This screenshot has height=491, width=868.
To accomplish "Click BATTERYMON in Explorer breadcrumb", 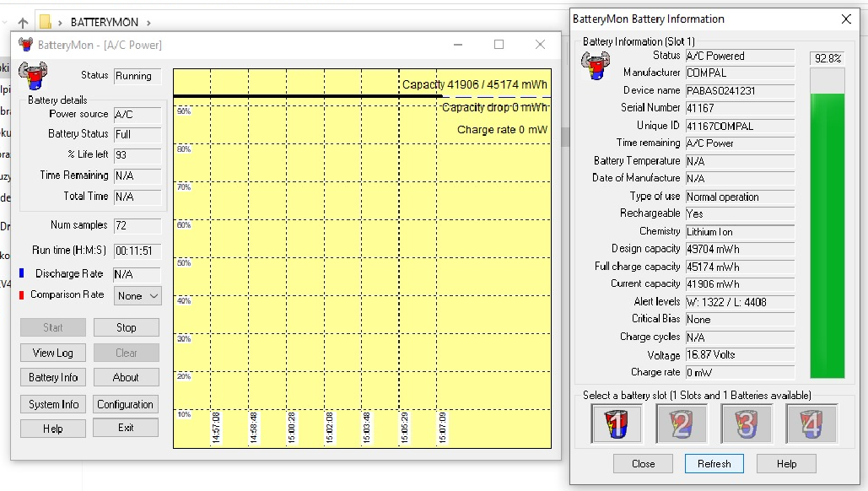I will pyautogui.click(x=105, y=23).
